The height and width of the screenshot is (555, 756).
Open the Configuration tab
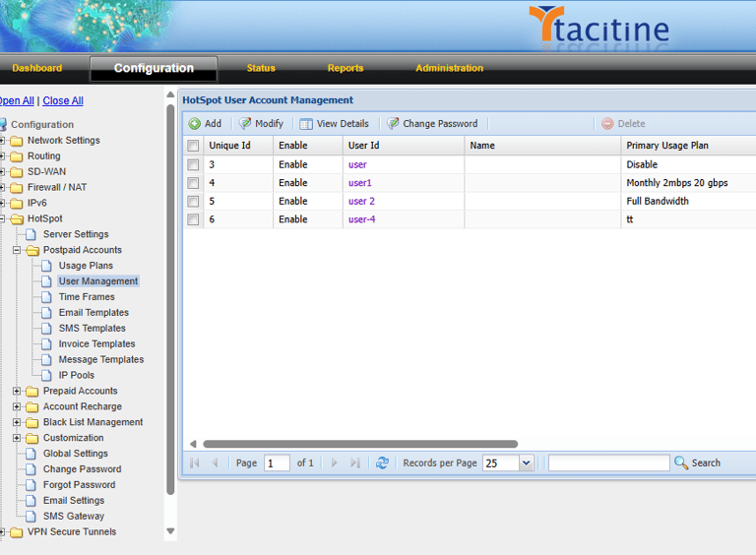tap(154, 69)
